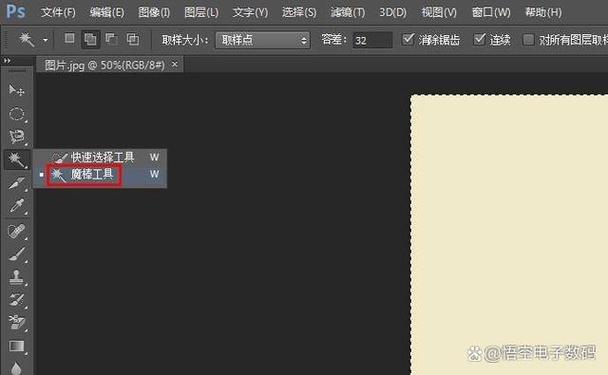
Task: Select the Clone Stamp tool
Action: (16, 277)
